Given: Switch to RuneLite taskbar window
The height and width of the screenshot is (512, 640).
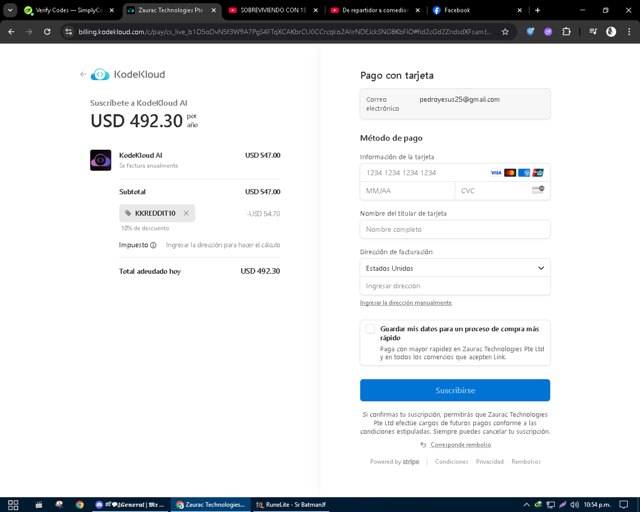Looking at the screenshot, I should (290, 505).
